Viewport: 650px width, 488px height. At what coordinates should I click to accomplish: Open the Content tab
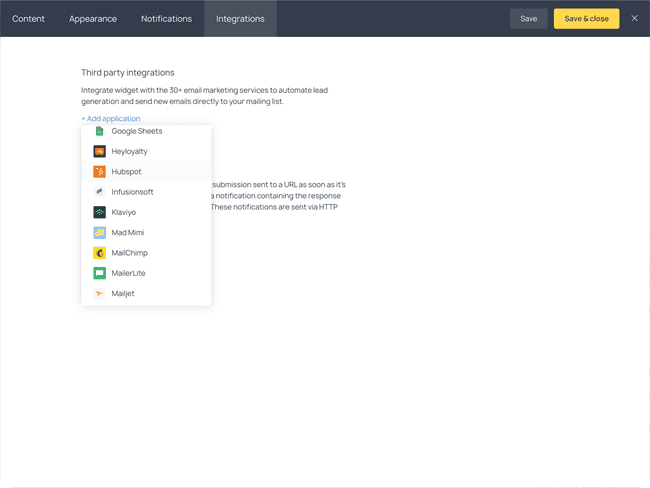28,19
